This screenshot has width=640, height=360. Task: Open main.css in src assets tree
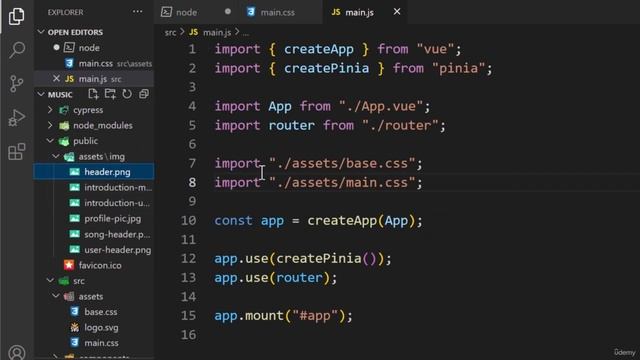[x=94, y=343]
